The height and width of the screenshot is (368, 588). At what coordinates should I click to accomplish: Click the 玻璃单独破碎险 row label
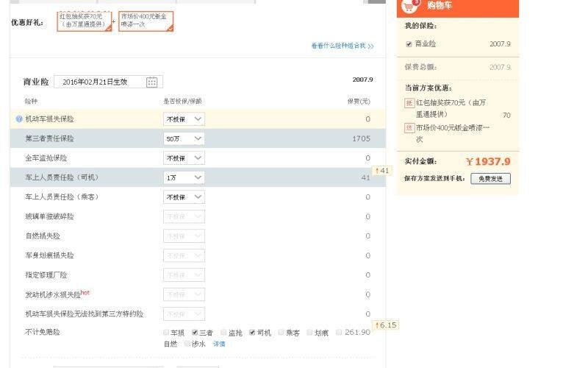[x=49, y=216]
